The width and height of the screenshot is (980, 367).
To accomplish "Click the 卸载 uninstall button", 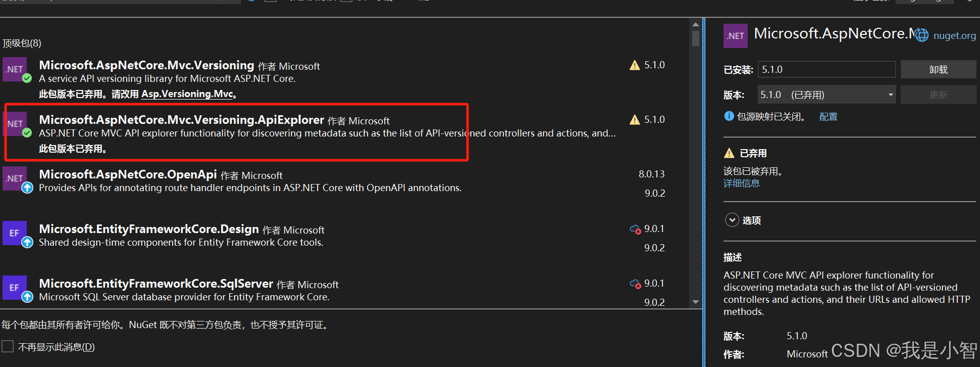I will click(x=938, y=69).
